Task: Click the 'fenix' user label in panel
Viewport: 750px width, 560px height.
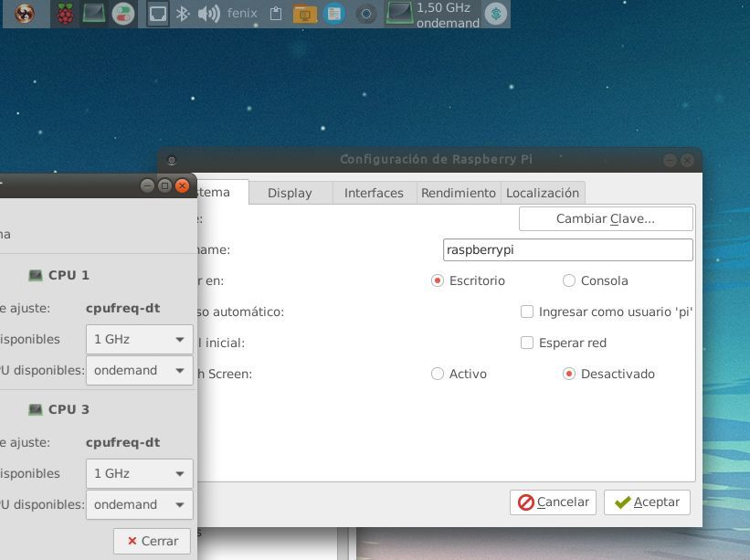Action: [x=242, y=14]
